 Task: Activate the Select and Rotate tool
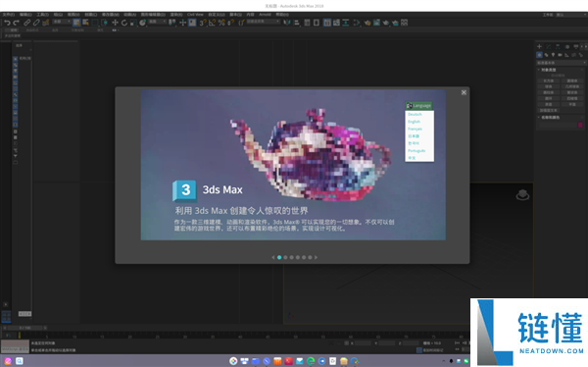(124, 23)
